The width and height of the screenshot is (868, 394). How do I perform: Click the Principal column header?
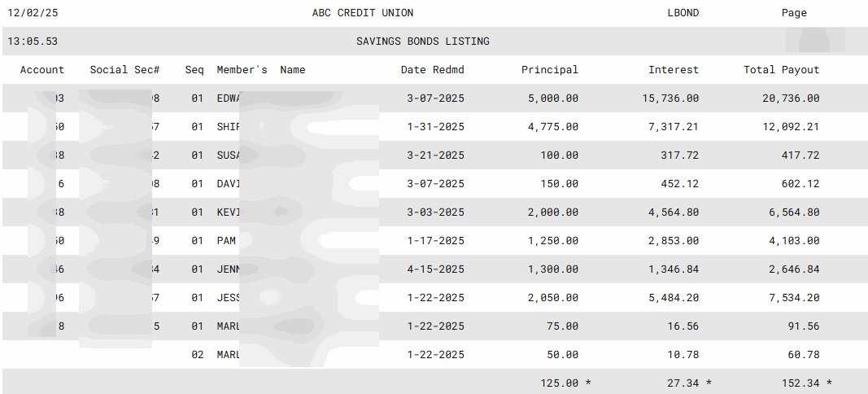(x=550, y=70)
